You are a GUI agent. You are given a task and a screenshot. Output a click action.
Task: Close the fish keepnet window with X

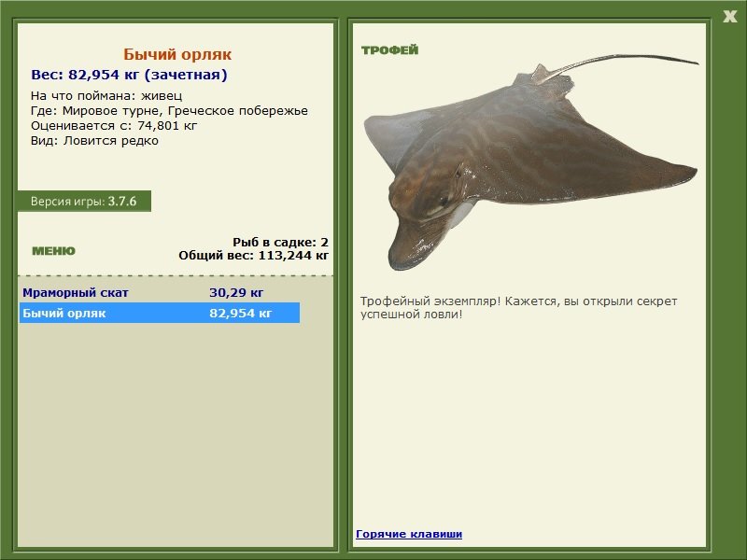click(x=729, y=17)
